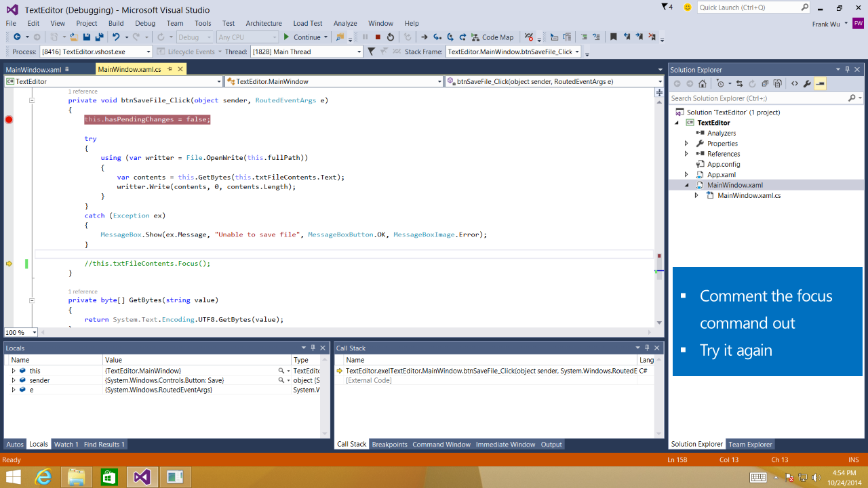Viewport: 868px width, 488px height.
Task: Click the notifications flag icon in title bar
Action: (665, 7)
